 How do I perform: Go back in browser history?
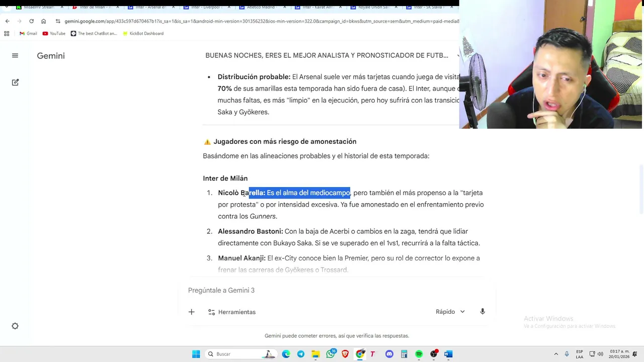pyautogui.click(x=8, y=21)
